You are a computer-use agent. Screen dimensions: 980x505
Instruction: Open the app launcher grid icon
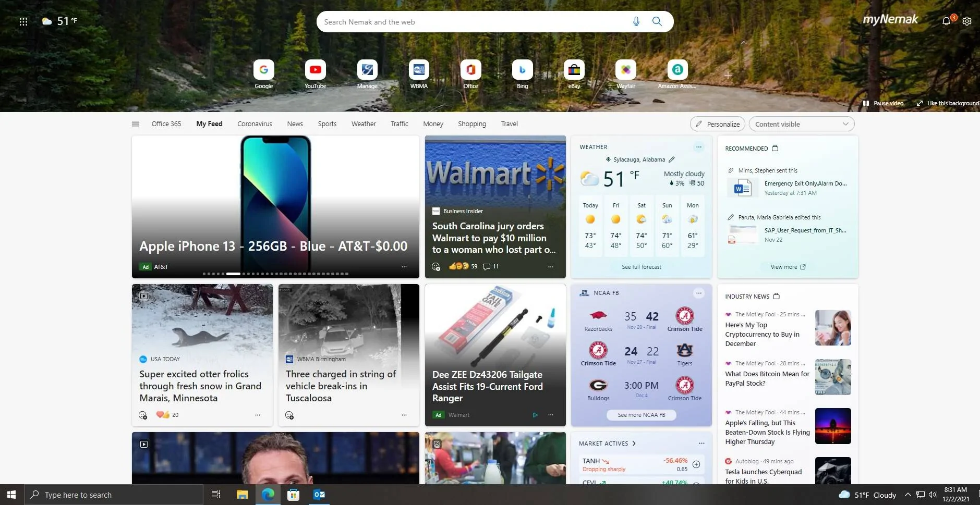[x=23, y=22]
